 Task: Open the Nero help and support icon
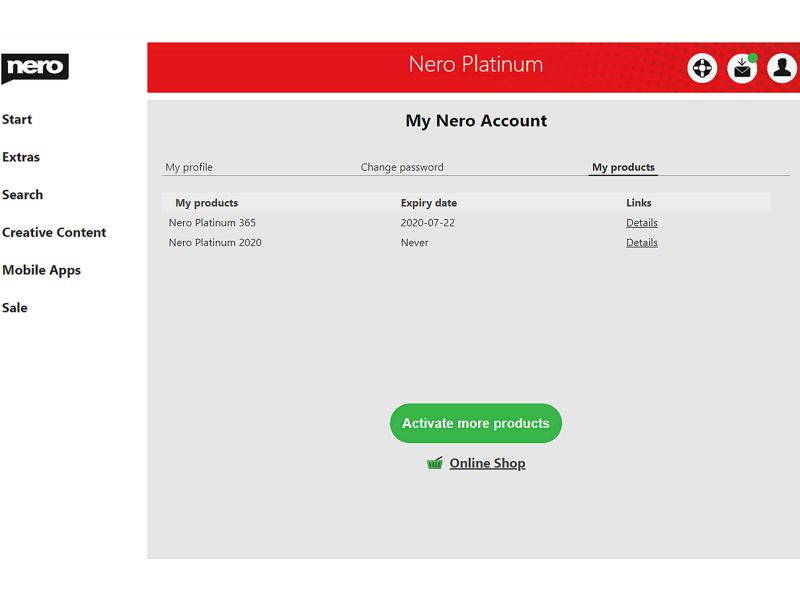pos(703,69)
